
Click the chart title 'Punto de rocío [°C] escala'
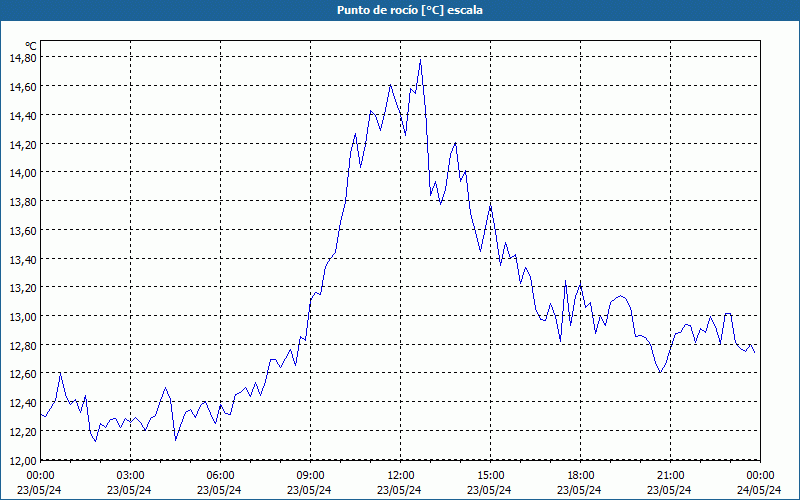(410, 10)
